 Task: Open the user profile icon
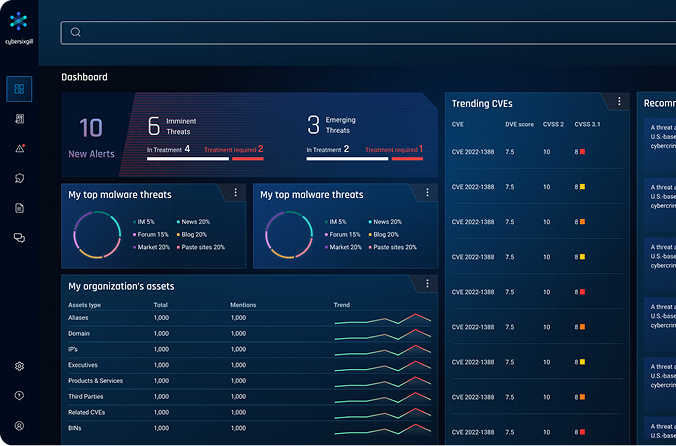click(19, 426)
